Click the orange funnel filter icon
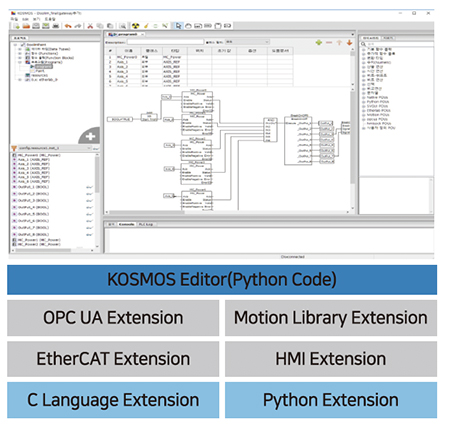The height and width of the screenshot is (434, 450). 14,148
